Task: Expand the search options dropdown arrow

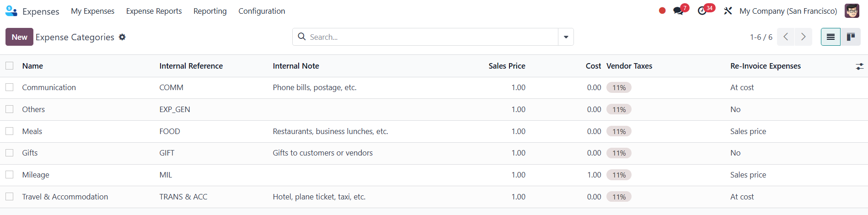Action: click(x=566, y=37)
